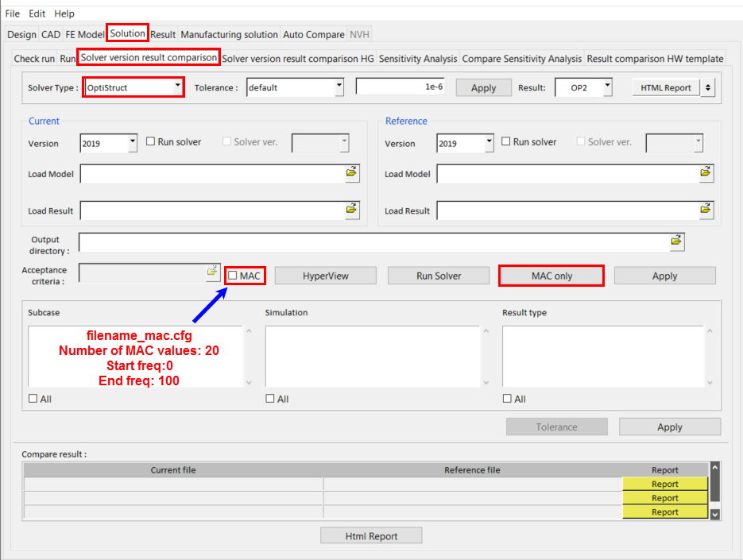The width and height of the screenshot is (743, 560).
Task: Browse for Reference Load Result file
Action: (x=706, y=209)
